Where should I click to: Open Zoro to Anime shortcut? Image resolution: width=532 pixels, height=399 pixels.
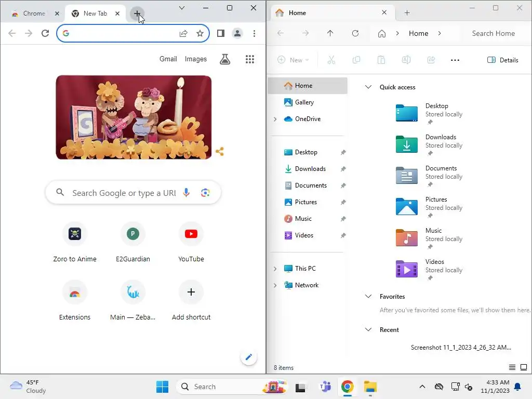[75, 242]
